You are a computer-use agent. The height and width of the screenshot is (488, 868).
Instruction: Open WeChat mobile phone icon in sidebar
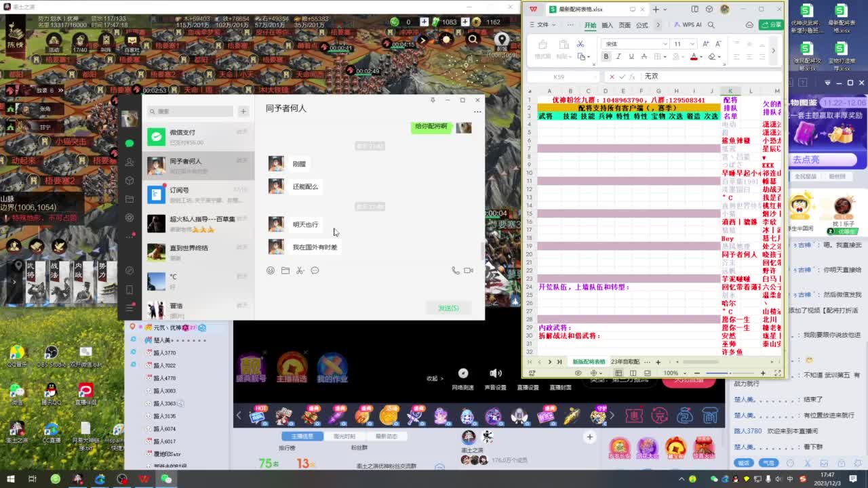coord(130,289)
